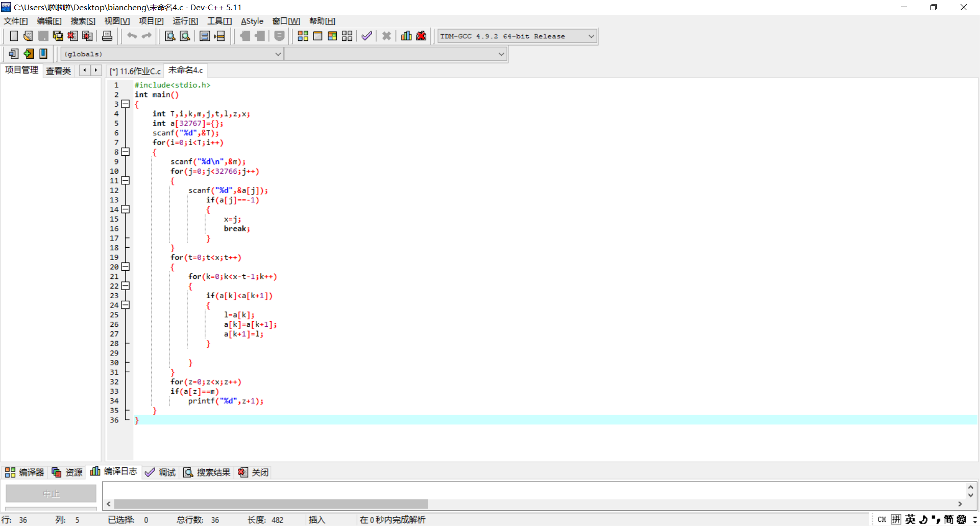Select the 查看类 side panel tab

58,71
